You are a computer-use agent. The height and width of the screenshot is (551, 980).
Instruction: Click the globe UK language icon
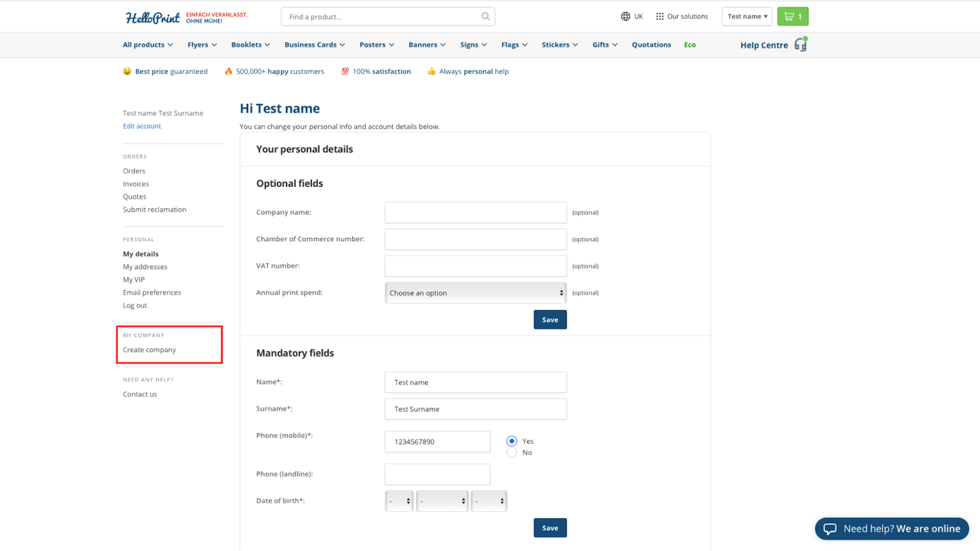625,17
